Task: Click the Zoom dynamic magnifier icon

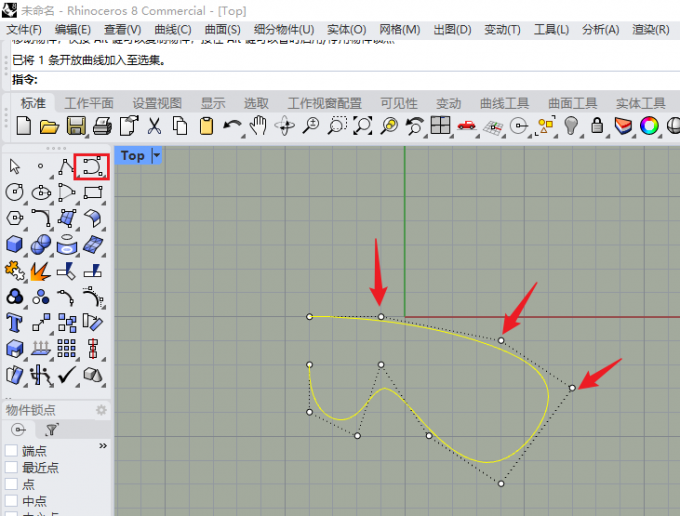Action: tap(311, 126)
